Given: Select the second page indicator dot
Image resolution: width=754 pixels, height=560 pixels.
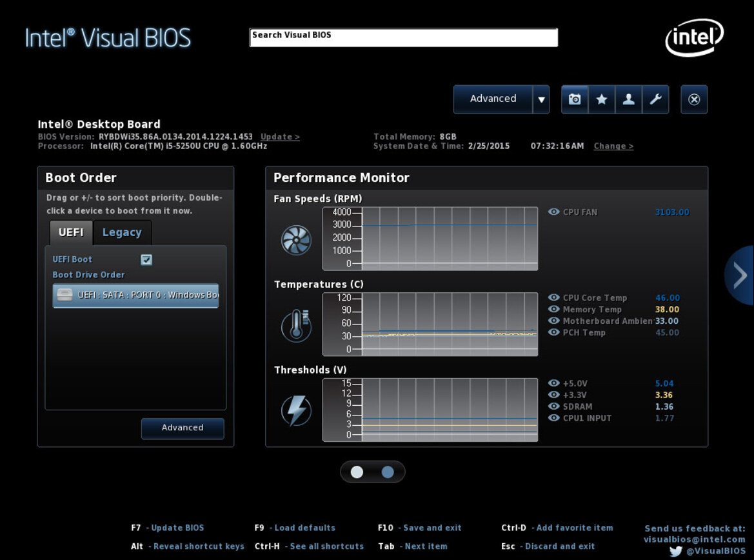Looking at the screenshot, I should [x=388, y=472].
